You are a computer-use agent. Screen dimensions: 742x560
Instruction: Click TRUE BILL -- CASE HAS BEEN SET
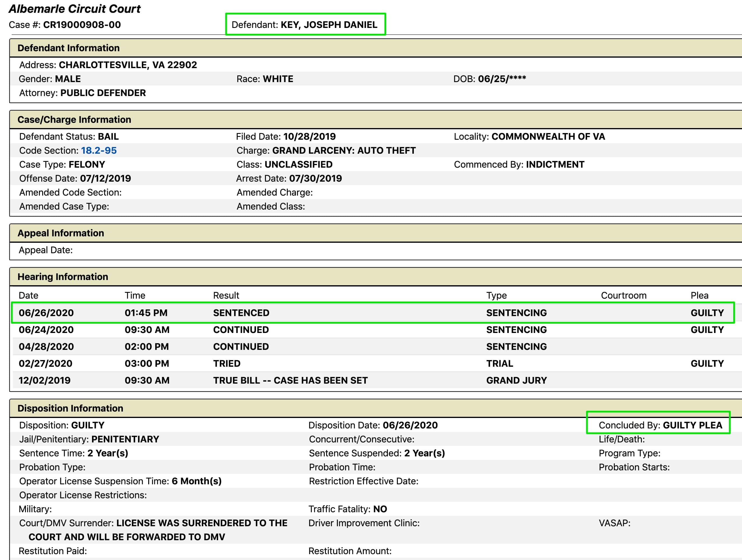click(x=291, y=380)
